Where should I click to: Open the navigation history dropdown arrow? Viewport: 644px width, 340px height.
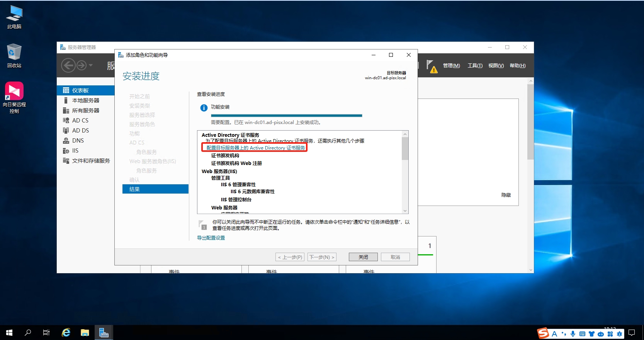pyautogui.click(x=91, y=65)
